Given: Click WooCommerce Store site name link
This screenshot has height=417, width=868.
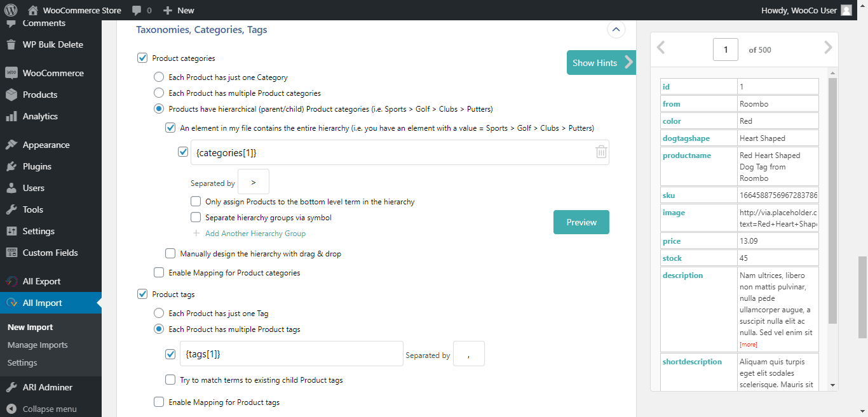Looking at the screenshot, I should pos(82,10).
